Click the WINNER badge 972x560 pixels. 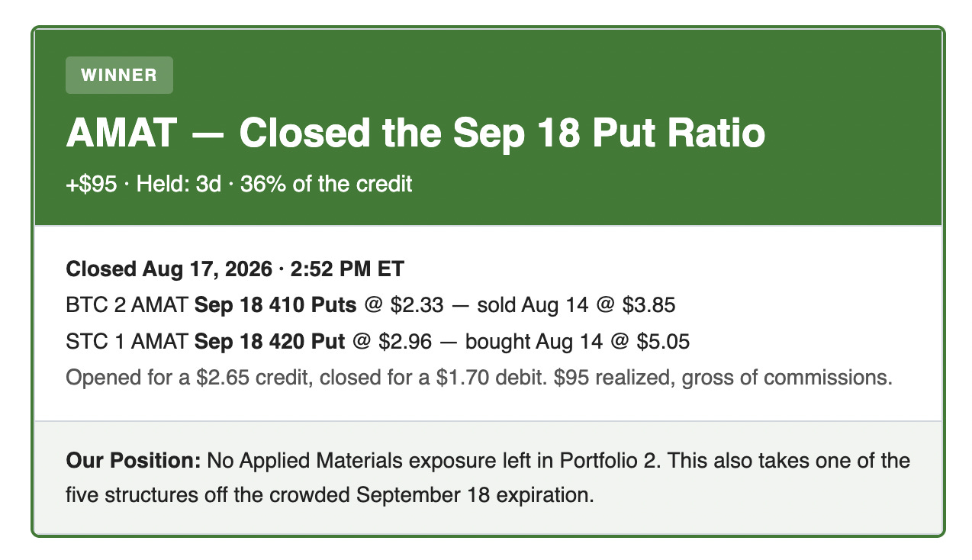(x=119, y=76)
